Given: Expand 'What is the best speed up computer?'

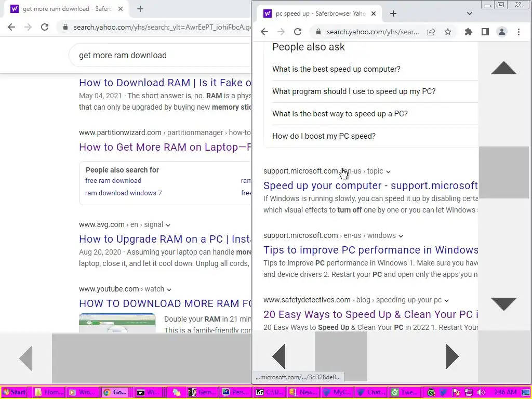Looking at the screenshot, I should click(x=375, y=69).
